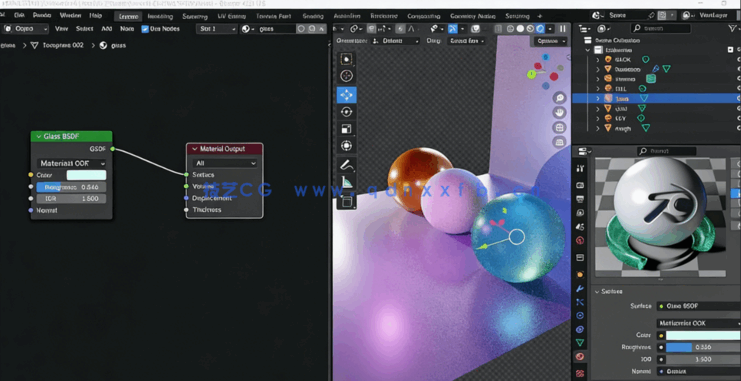This screenshot has width=741, height=381.
Task: Open the Object Constraints properties tab
Action: pos(580,329)
